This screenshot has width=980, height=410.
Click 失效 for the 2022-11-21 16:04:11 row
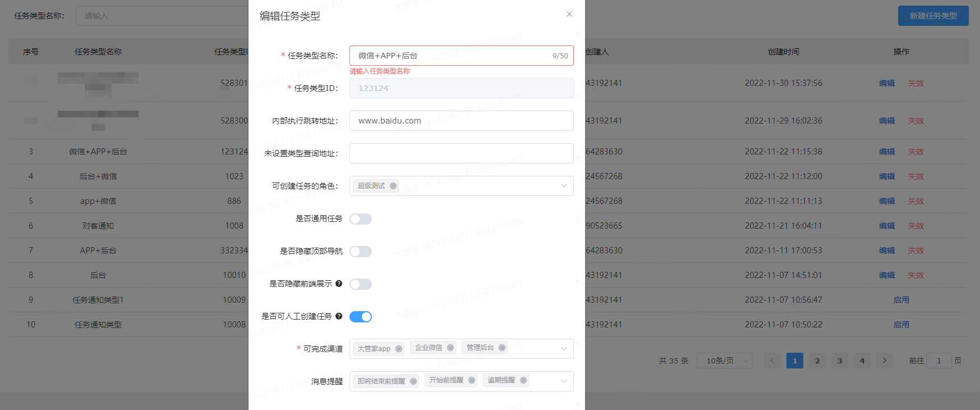click(x=916, y=226)
